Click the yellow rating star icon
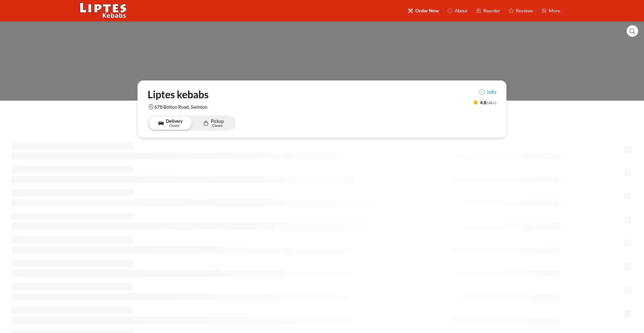644x333 pixels. click(x=476, y=103)
